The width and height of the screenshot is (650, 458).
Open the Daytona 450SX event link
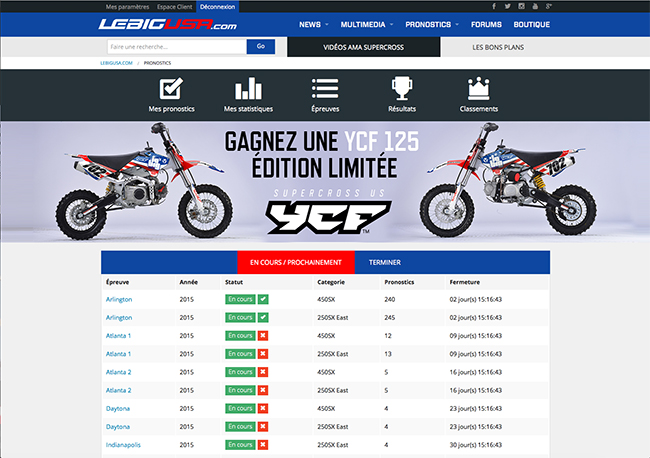118,409
